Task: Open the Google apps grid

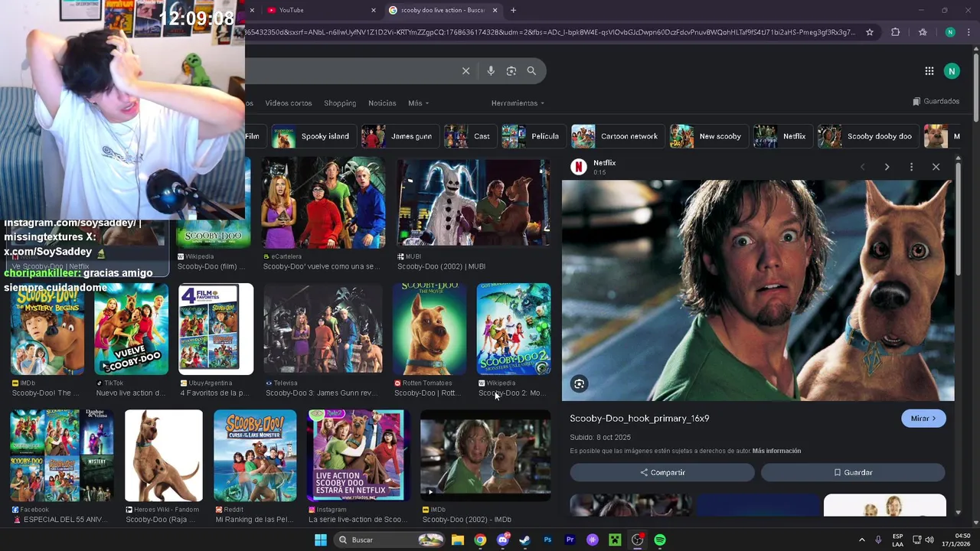Action: pyautogui.click(x=929, y=71)
